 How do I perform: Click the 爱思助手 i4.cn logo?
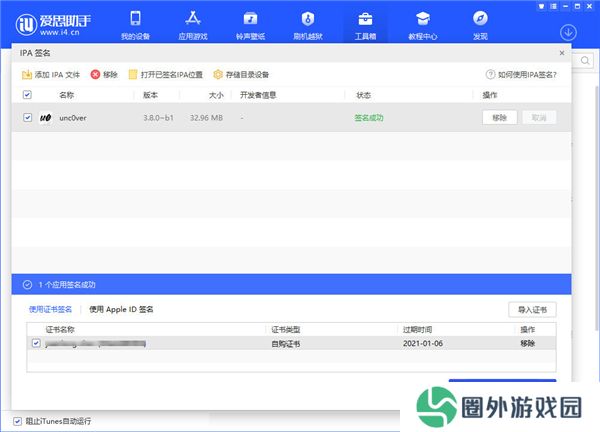53,25
